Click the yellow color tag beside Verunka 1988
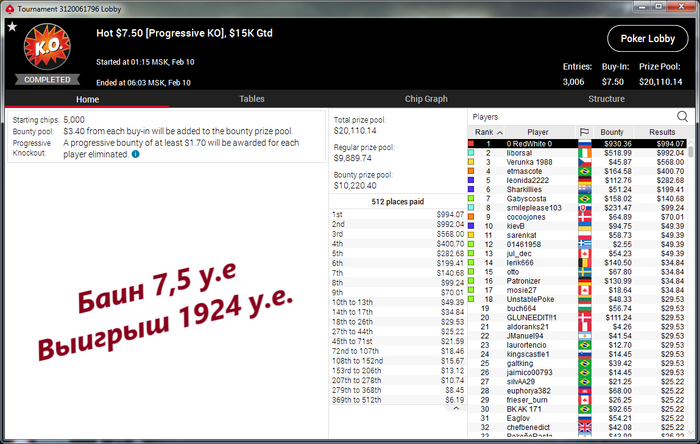Viewport: 700px width, 444px height. point(471,162)
